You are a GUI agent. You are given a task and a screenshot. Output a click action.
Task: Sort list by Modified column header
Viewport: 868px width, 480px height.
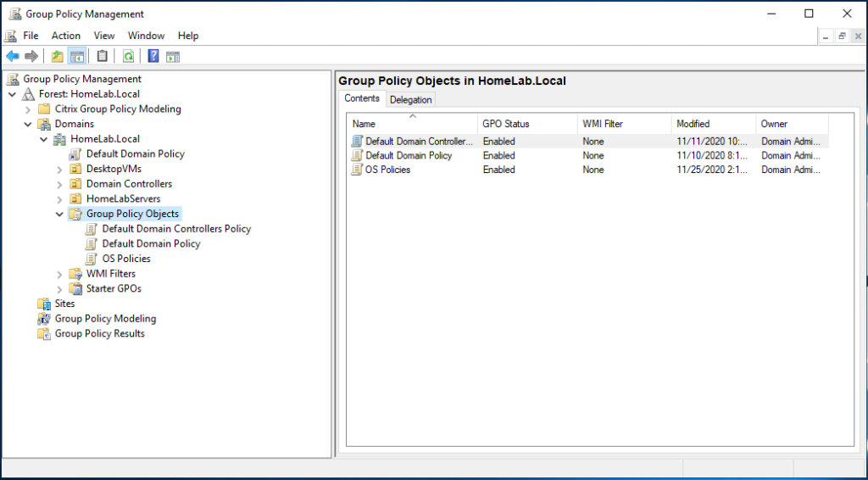pos(714,124)
